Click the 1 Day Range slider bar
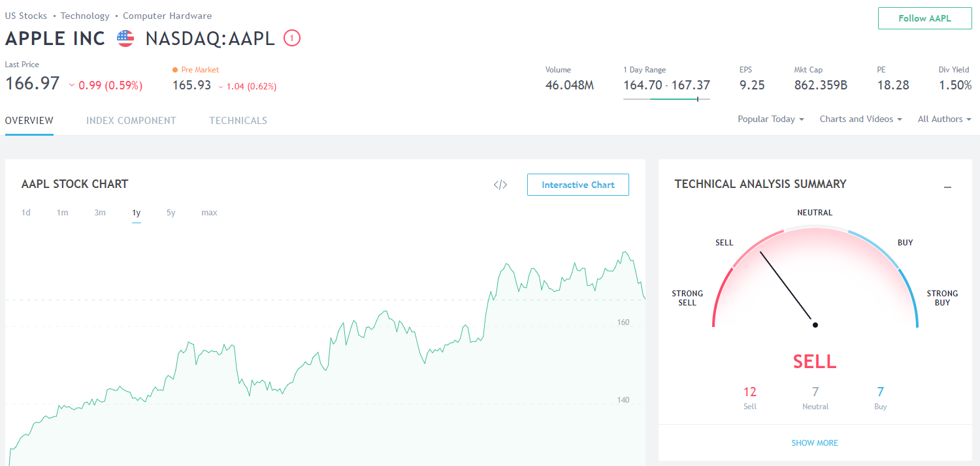Image resolution: width=980 pixels, height=466 pixels. (x=666, y=99)
